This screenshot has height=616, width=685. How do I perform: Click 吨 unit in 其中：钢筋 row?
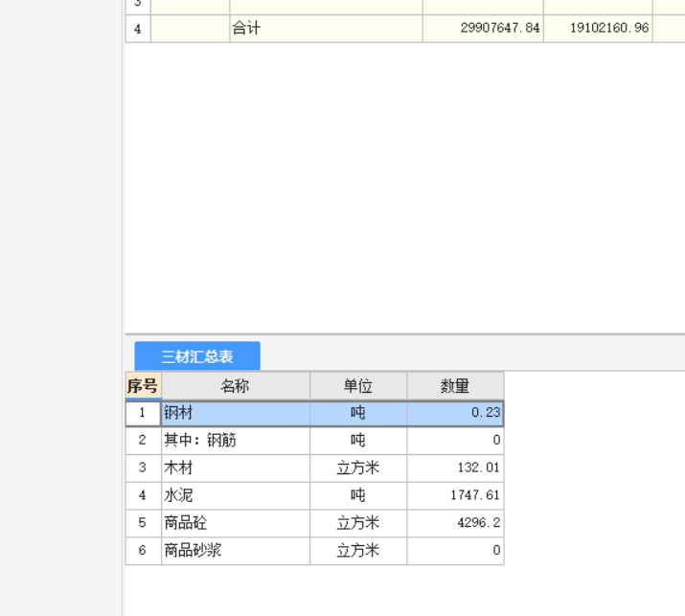pos(358,441)
